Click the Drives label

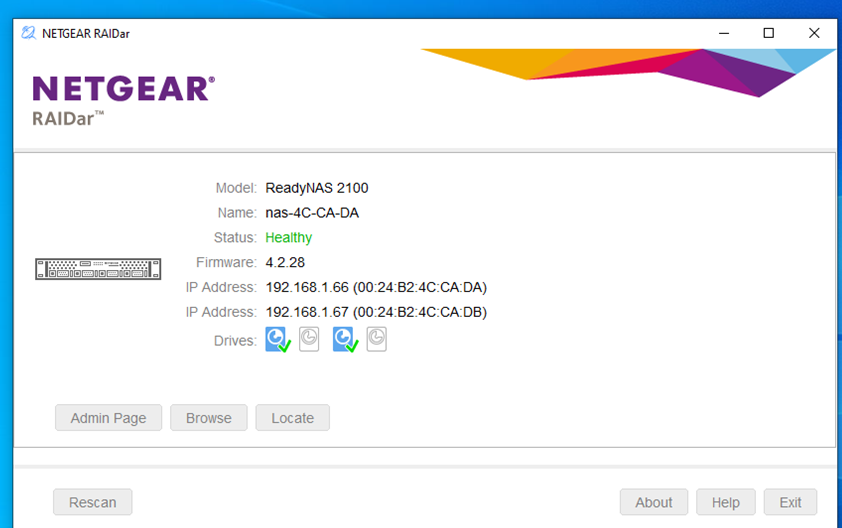(x=235, y=341)
